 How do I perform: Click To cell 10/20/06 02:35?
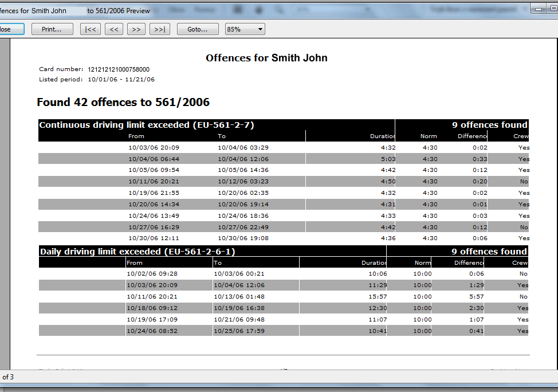point(243,193)
